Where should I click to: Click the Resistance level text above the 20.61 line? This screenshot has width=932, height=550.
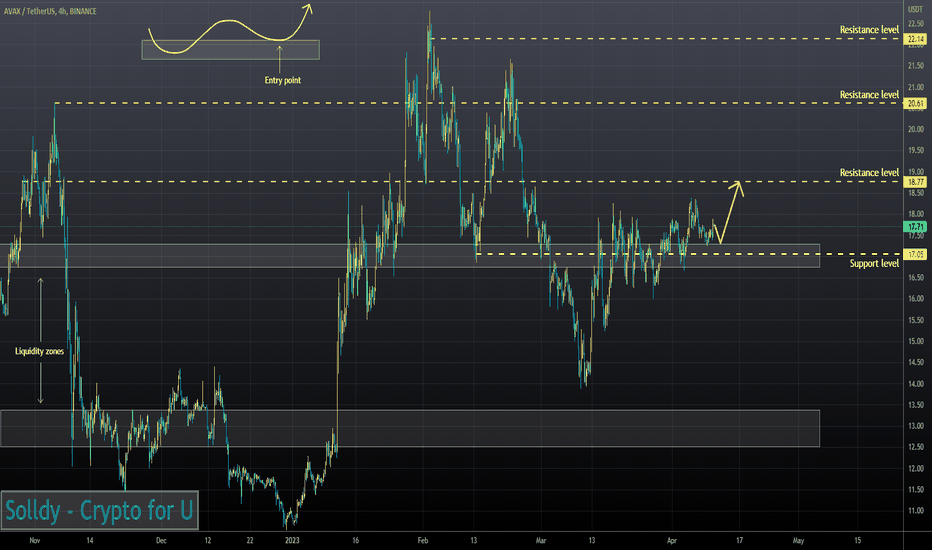[x=869, y=95]
